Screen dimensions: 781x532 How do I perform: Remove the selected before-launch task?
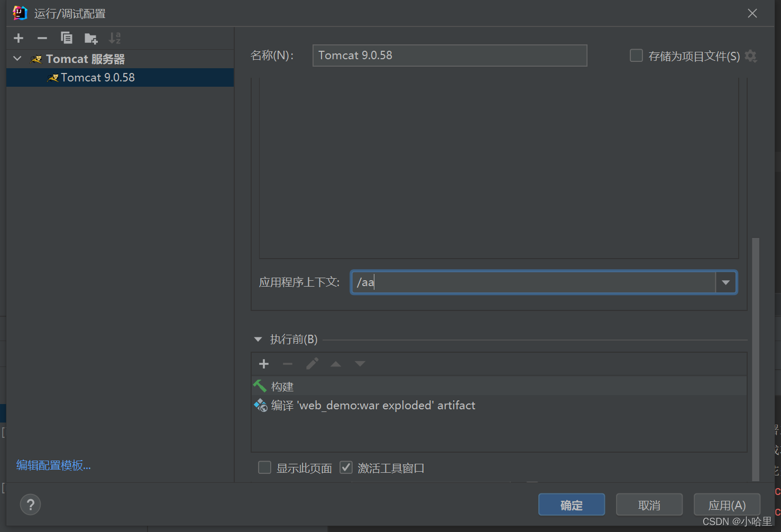coord(288,364)
